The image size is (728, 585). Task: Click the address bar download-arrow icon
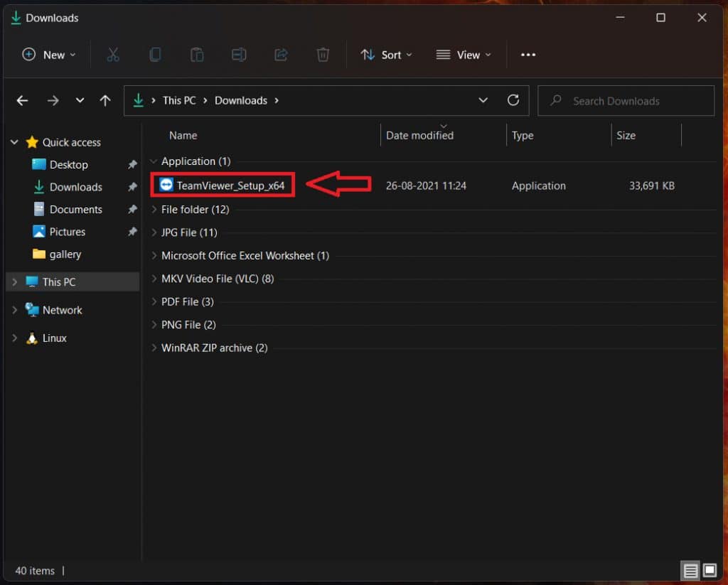[x=139, y=100]
